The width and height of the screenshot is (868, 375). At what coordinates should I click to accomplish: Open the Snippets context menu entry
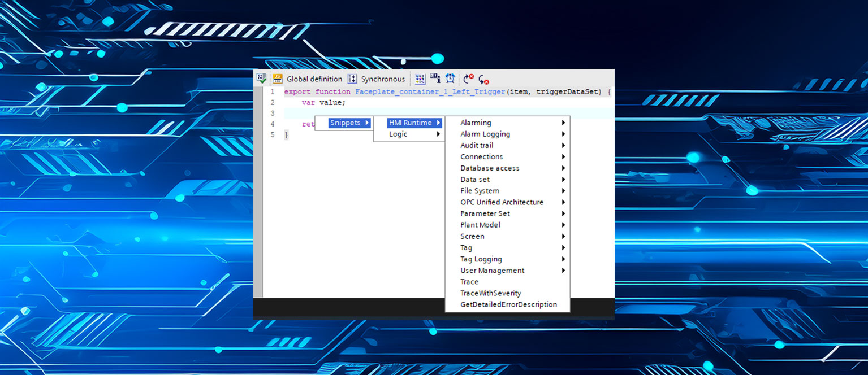pyautogui.click(x=349, y=123)
